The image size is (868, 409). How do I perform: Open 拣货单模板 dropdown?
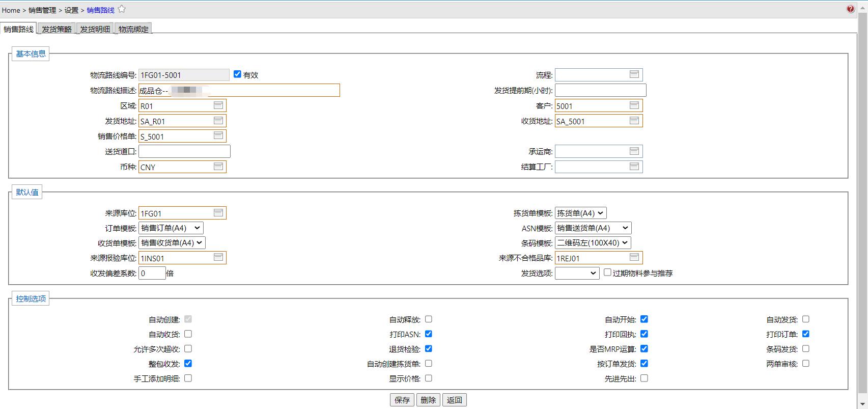581,213
